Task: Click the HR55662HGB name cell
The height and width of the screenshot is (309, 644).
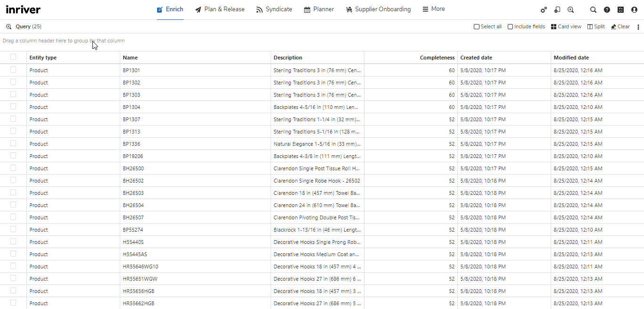Action: 195,303
